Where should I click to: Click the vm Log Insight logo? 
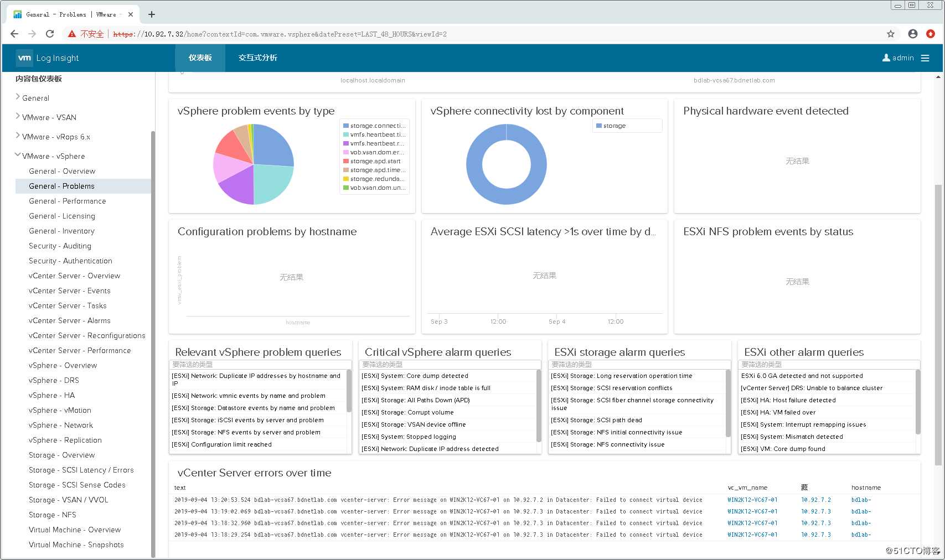pyautogui.click(x=48, y=58)
